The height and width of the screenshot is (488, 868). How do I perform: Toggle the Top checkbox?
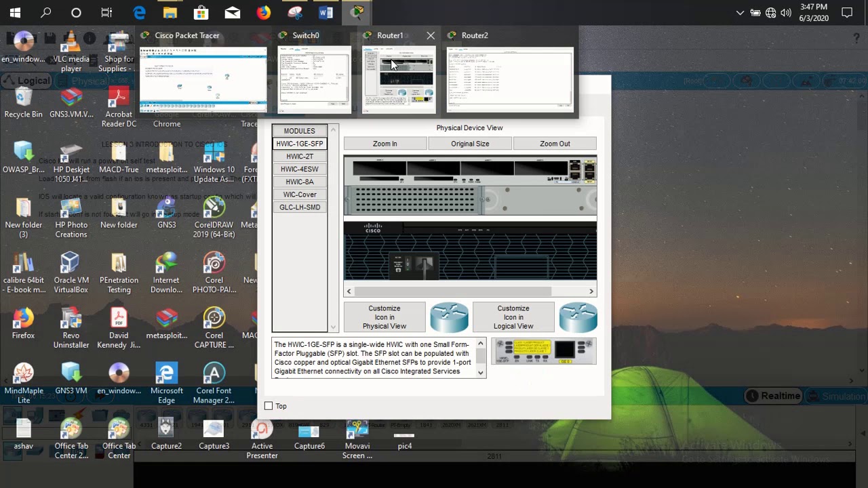[269, 406]
